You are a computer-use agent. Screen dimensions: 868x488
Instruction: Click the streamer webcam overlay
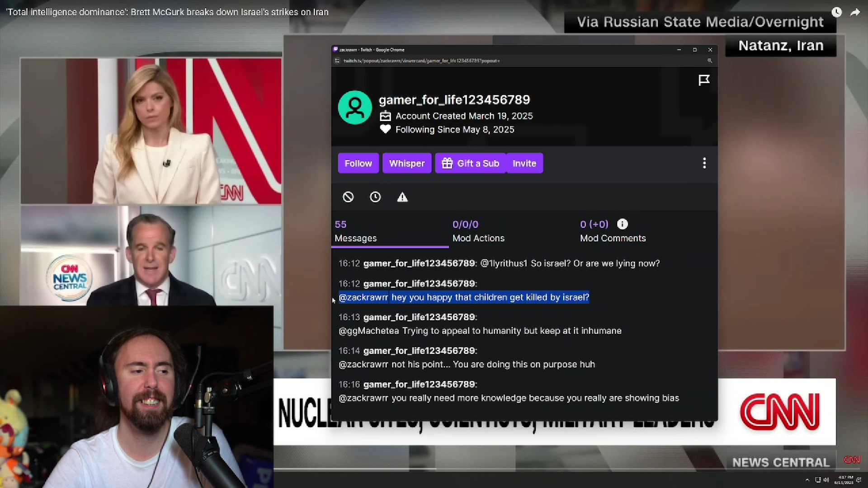point(137,397)
